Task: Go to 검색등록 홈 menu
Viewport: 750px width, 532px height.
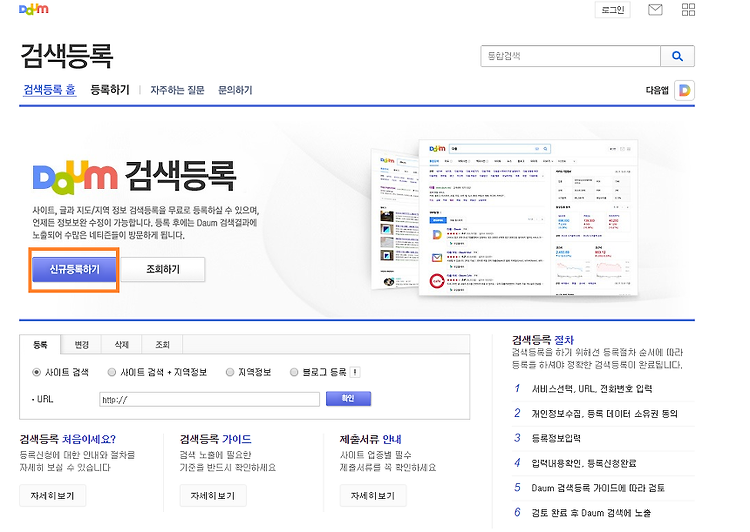Action: (50, 89)
